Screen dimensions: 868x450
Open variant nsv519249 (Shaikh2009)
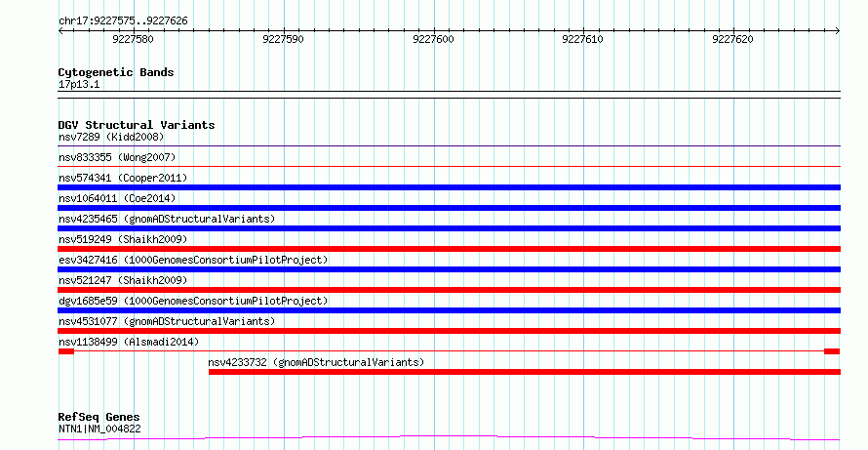tap(123, 239)
